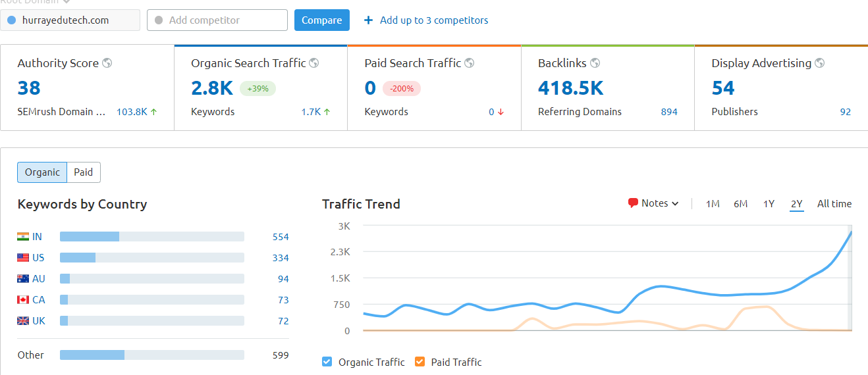
Task: Select the 1Y time range tab
Action: [x=769, y=204]
